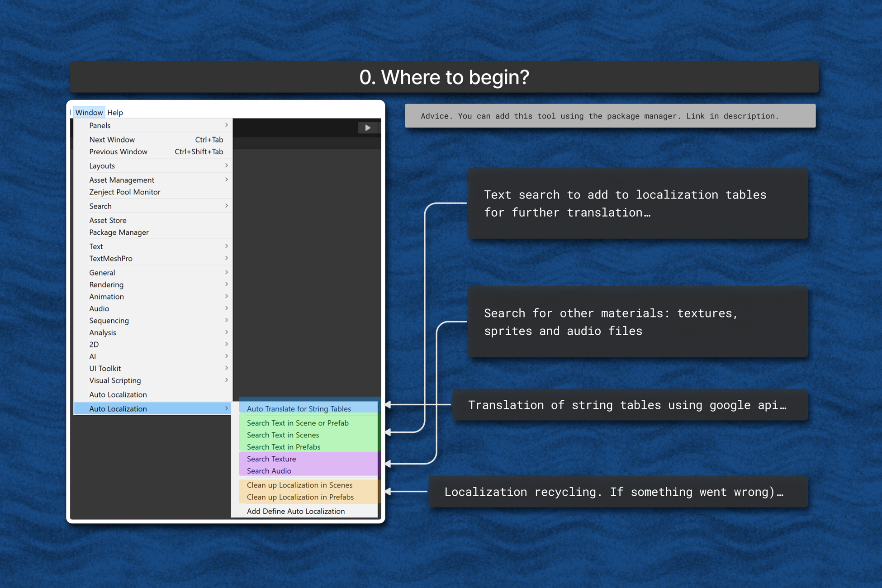
Task: Choose Search Text in Prefabs
Action: tap(284, 447)
